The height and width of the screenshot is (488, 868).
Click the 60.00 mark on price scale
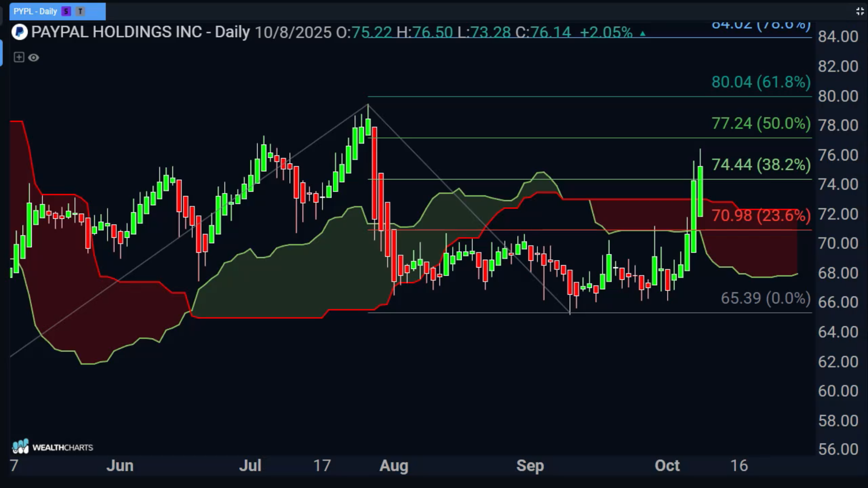click(x=838, y=391)
